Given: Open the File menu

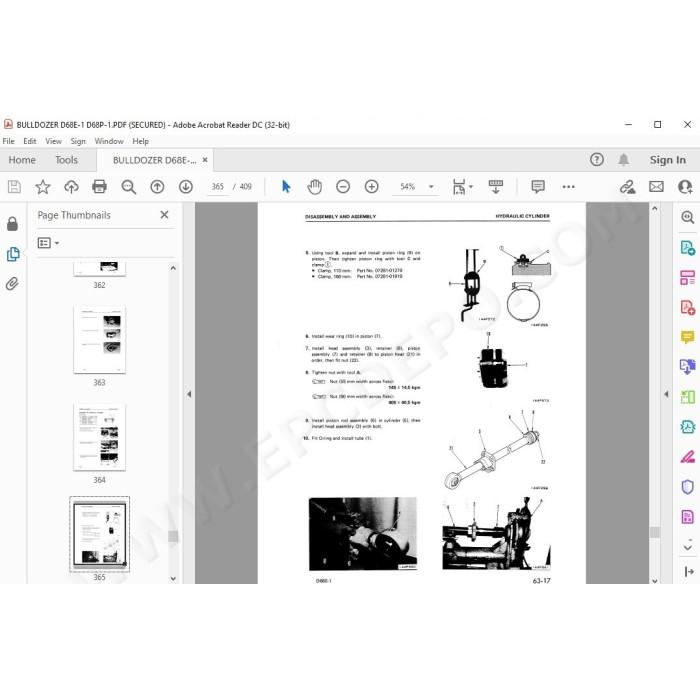Looking at the screenshot, I should tap(8, 141).
